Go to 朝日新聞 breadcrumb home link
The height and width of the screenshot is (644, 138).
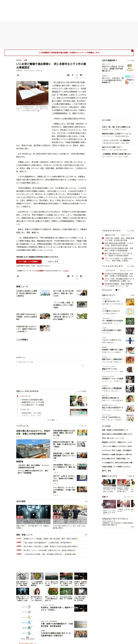tap(19, 60)
